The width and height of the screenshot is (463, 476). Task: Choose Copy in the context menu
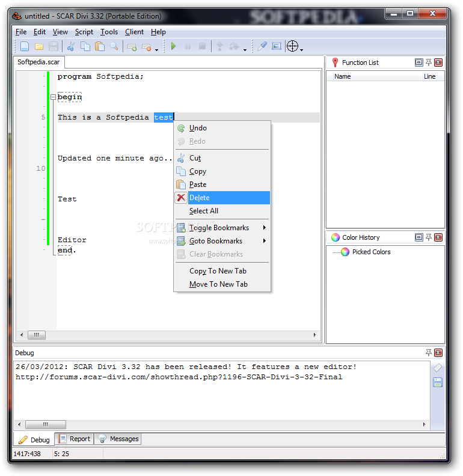[x=222, y=171]
